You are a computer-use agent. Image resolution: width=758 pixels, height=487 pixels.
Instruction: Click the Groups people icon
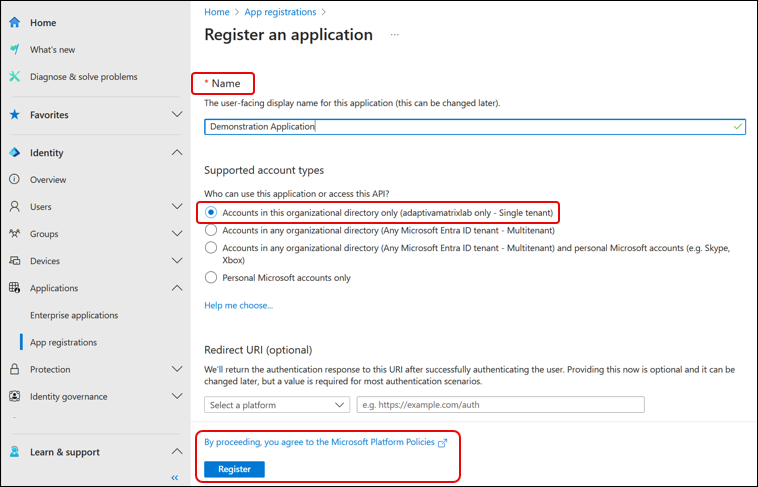tap(15, 234)
